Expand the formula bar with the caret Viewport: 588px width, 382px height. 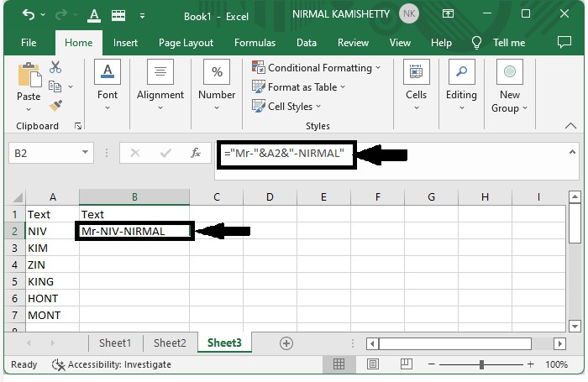(572, 152)
